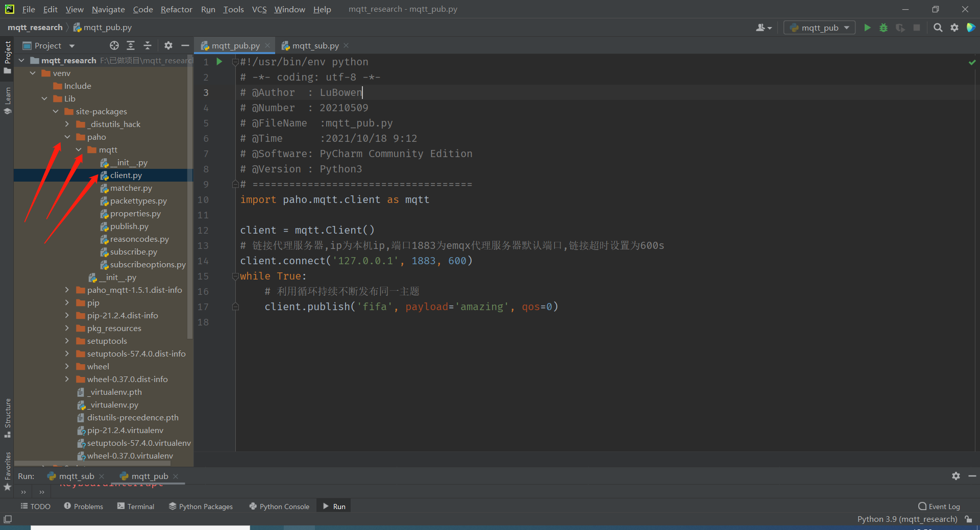The height and width of the screenshot is (530, 980).
Task: Expand all nodes in Project panel
Action: coord(131,45)
